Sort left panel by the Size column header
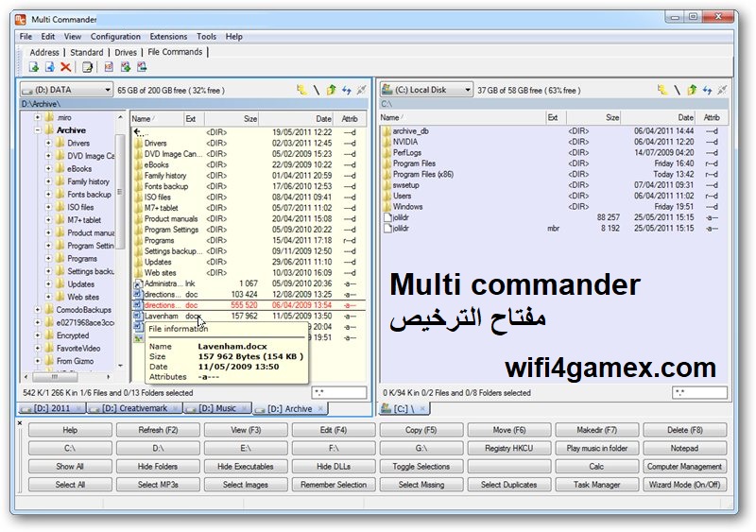 coord(232,119)
